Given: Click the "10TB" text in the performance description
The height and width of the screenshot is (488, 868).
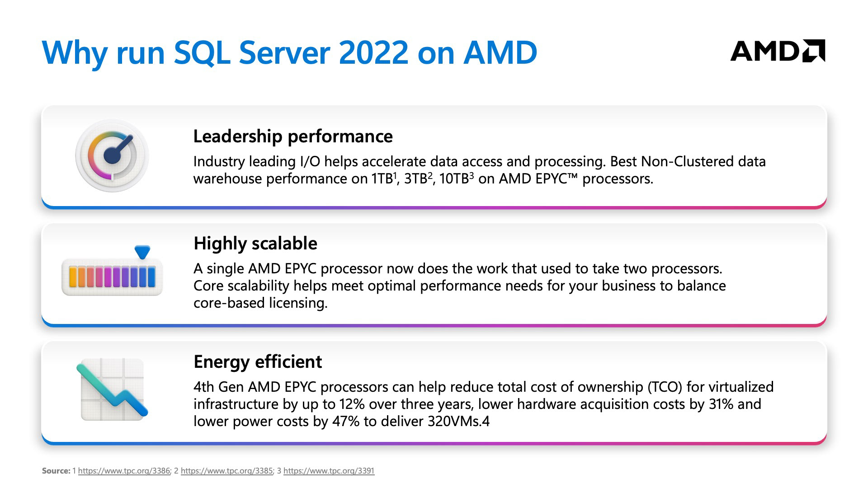Looking at the screenshot, I should click(453, 179).
